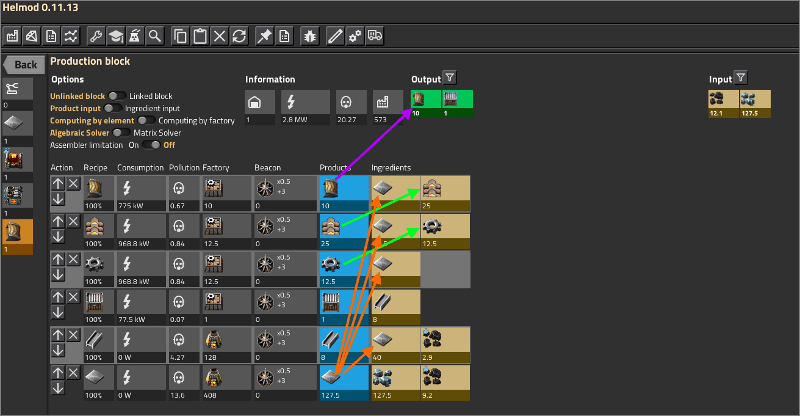
Task: Click the clipboard paste icon in toolbar
Action: (x=200, y=36)
